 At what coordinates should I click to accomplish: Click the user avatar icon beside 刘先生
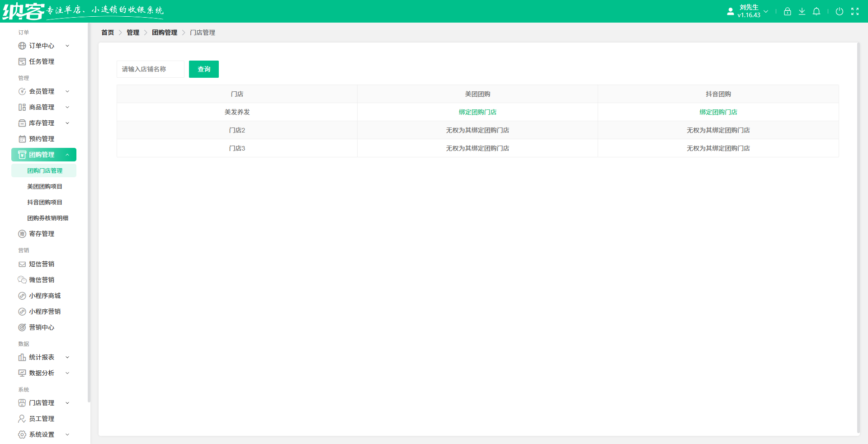(x=731, y=11)
